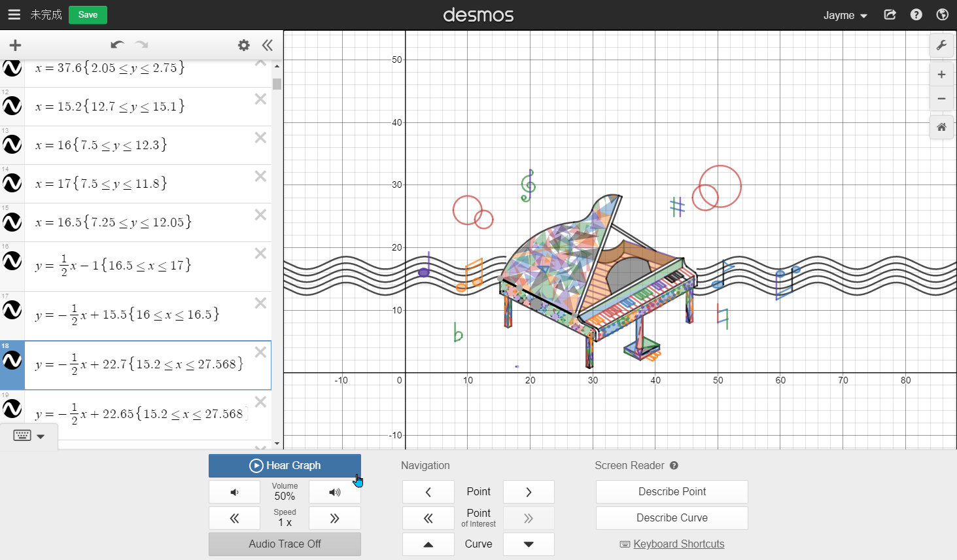Click the green Save button
This screenshot has width=957, height=560.
[x=88, y=14]
